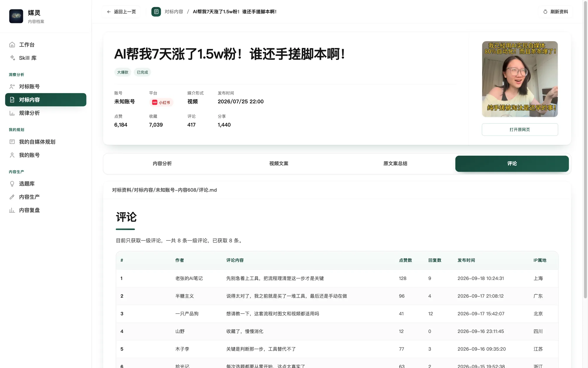Click 回复数 column header

pyautogui.click(x=435, y=260)
